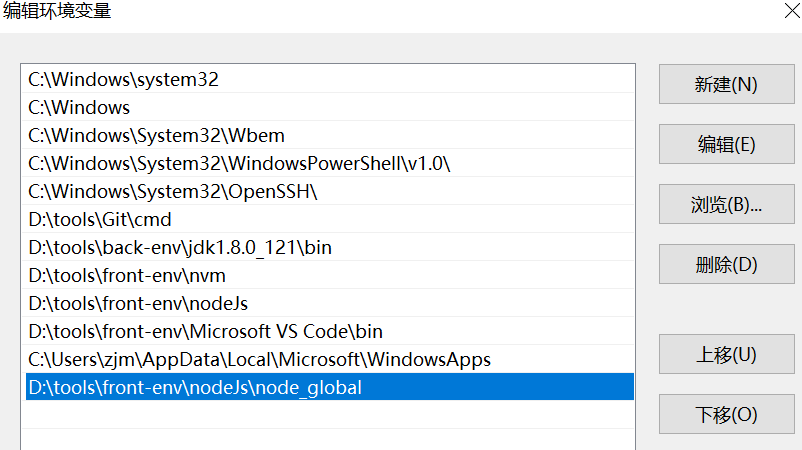This screenshot has width=802, height=450.
Task: Choose the WindowsPowerShell\v1.0\ path
Action: (x=327, y=164)
